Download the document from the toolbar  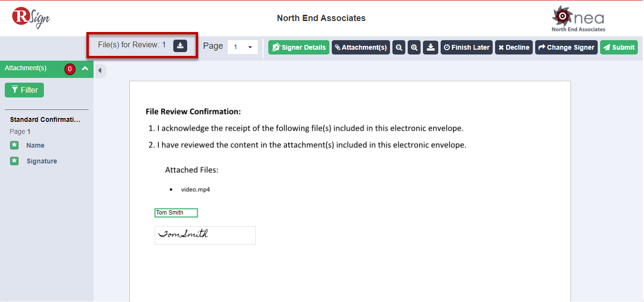pos(431,47)
